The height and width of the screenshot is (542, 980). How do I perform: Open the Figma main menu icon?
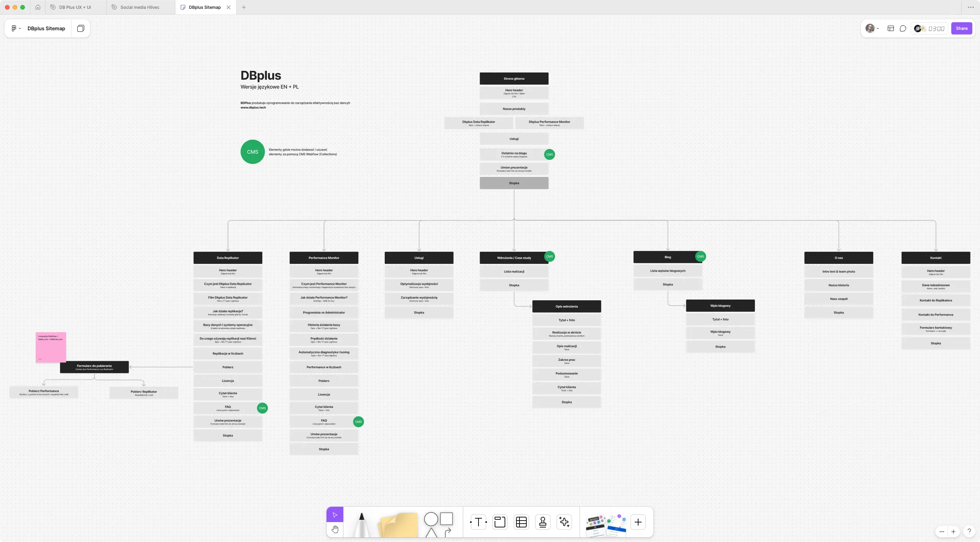tap(14, 28)
